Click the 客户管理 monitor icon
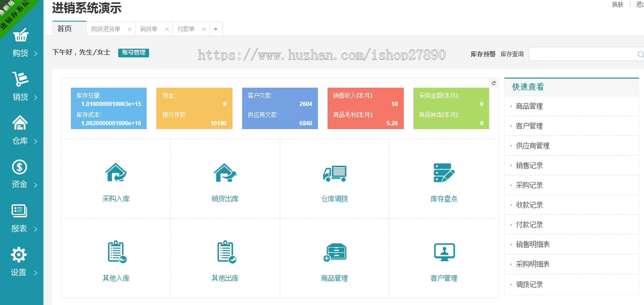 point(444,252)
